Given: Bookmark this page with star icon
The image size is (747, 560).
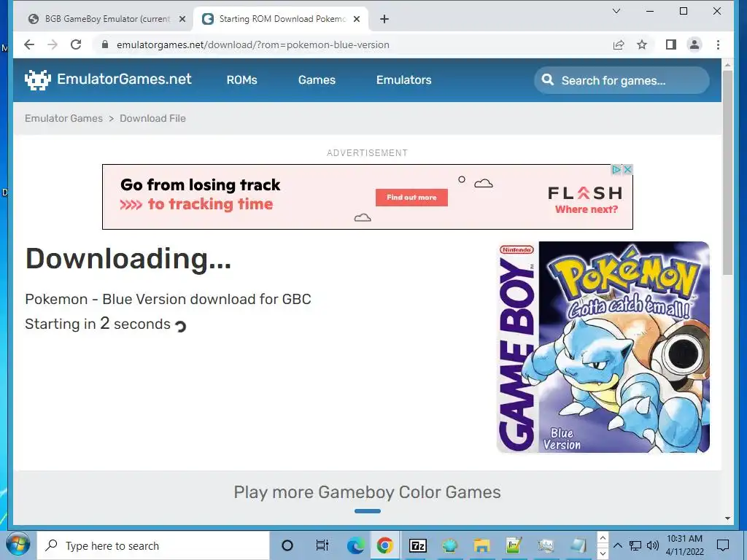Looking at the screenshot, I should coord(642,44).
